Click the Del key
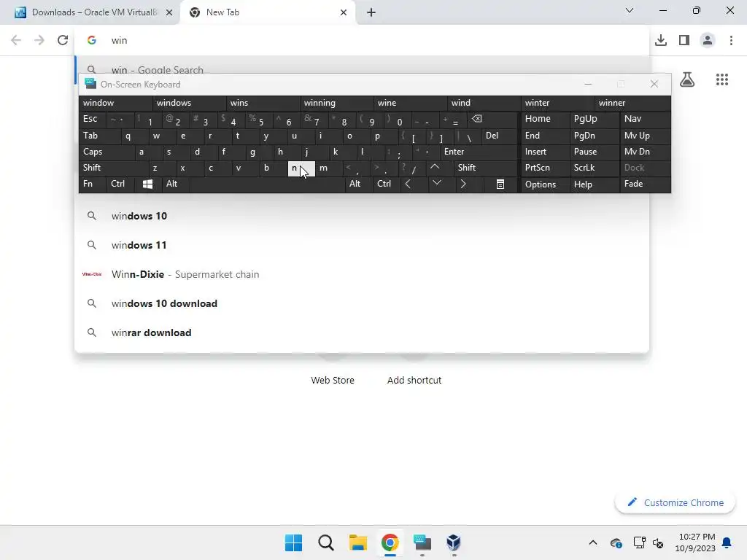Screen dimensions: 747x560 click(x=499, y=136)
